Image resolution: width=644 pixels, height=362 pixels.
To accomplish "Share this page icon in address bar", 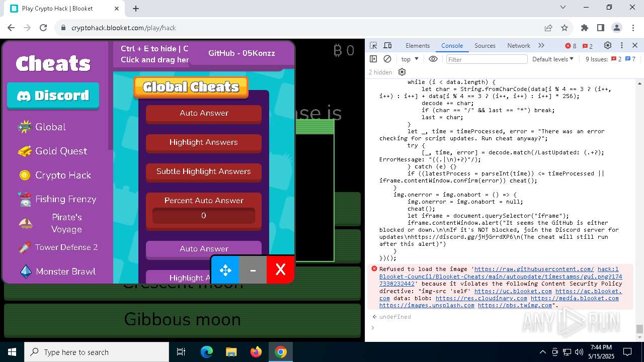I will point(548,28).
